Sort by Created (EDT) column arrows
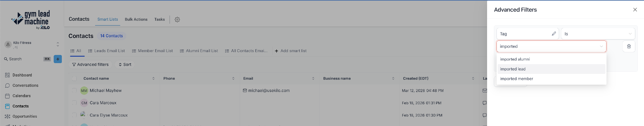The image size is (644, 126). pyautogui.click(x=473, y=79)
